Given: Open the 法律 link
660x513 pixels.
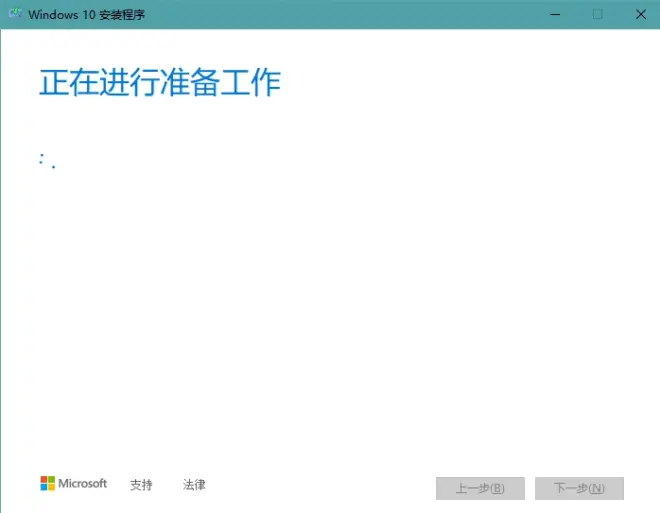Looking at the screenshot, I should click(194, 485).
